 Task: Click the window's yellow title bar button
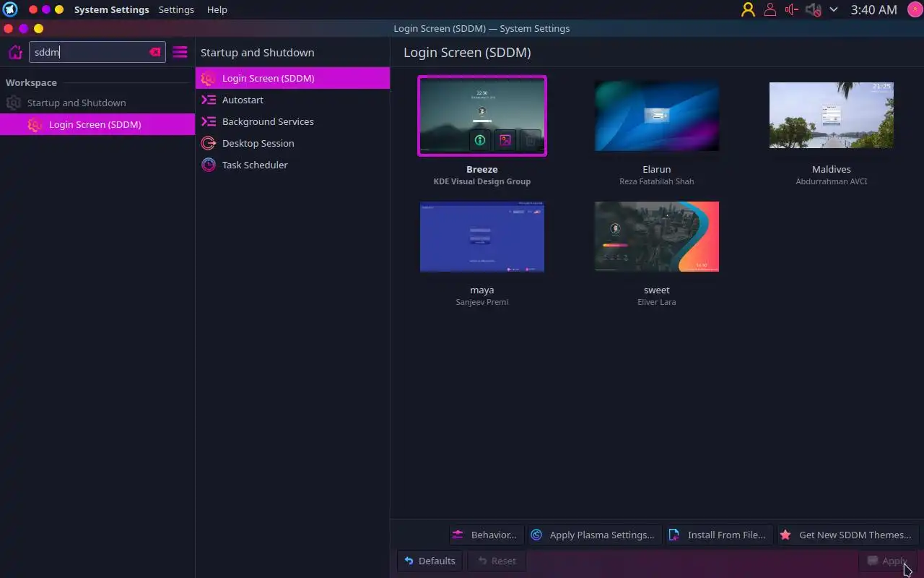pyautogui.click(x=38, y=28)
